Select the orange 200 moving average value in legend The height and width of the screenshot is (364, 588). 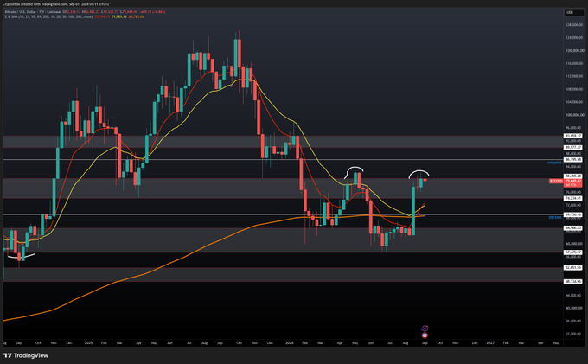click(x=136, y=16)
